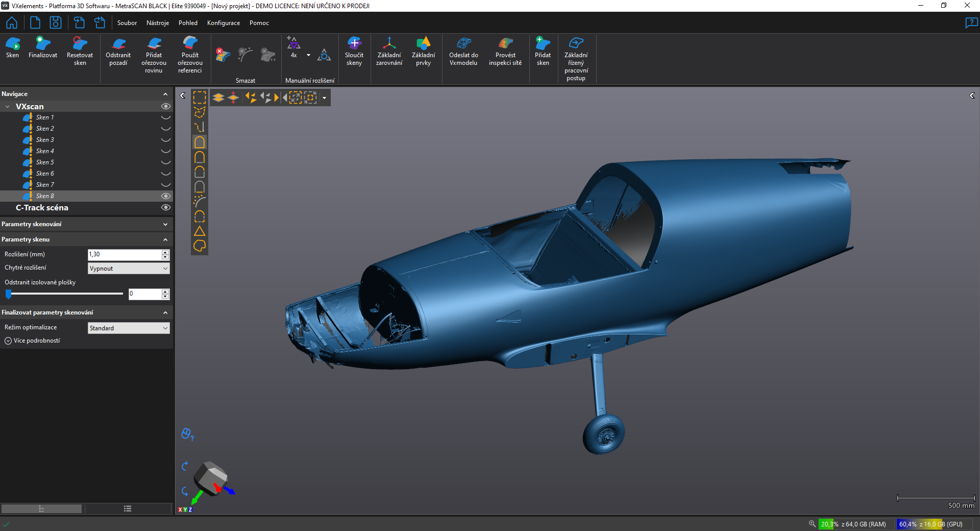Open the Konfigurace menu
The width and height of the screenshot is (980, 531).
223,23
